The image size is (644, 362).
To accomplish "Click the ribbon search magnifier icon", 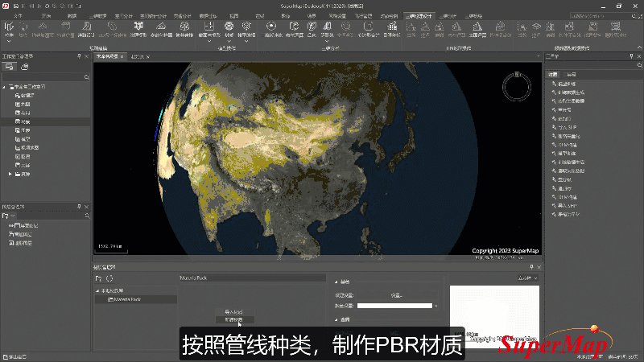I will coord(634,16).
